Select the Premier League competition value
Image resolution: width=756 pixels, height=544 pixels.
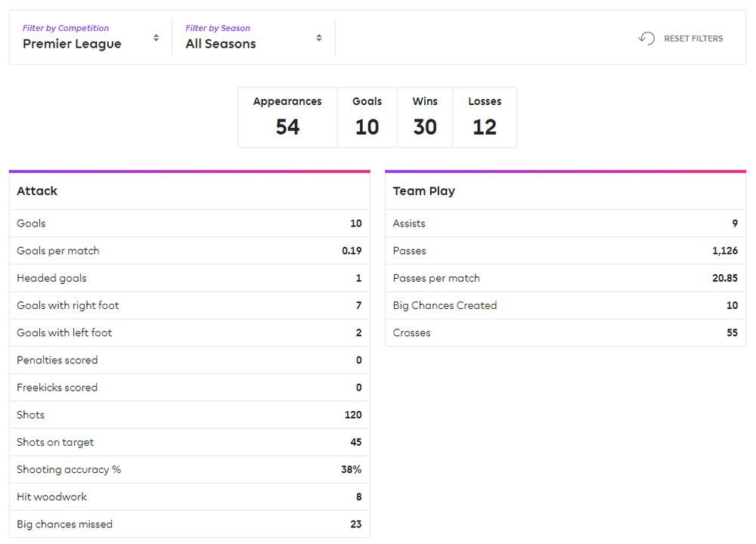(x=72, y=44)
